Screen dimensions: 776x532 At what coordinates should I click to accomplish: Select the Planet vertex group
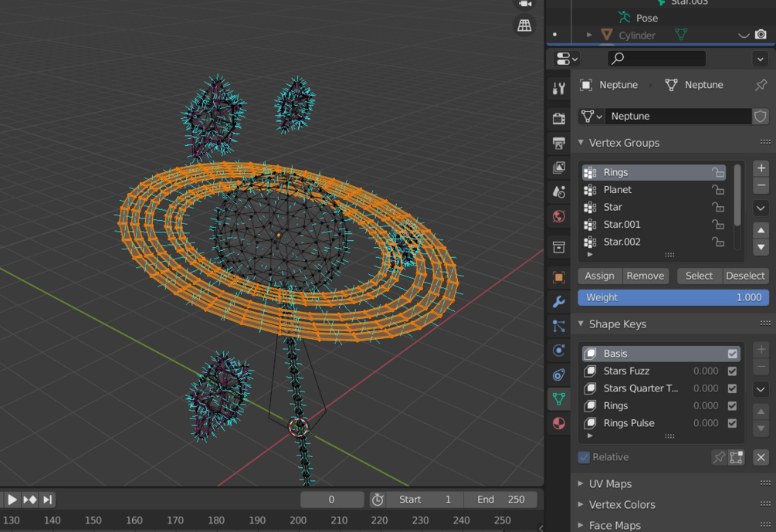(654, 189)
